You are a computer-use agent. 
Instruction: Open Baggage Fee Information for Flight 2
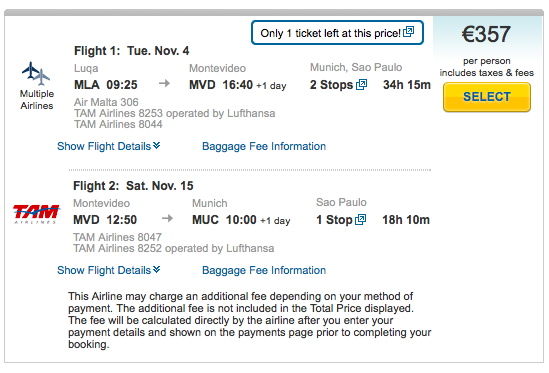(264, 270)
